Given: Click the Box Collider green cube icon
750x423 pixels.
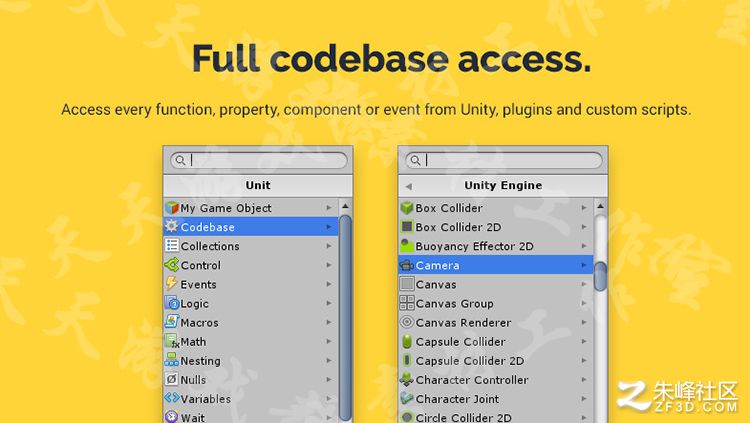Looking at the screenshot, I should (407, 208).
